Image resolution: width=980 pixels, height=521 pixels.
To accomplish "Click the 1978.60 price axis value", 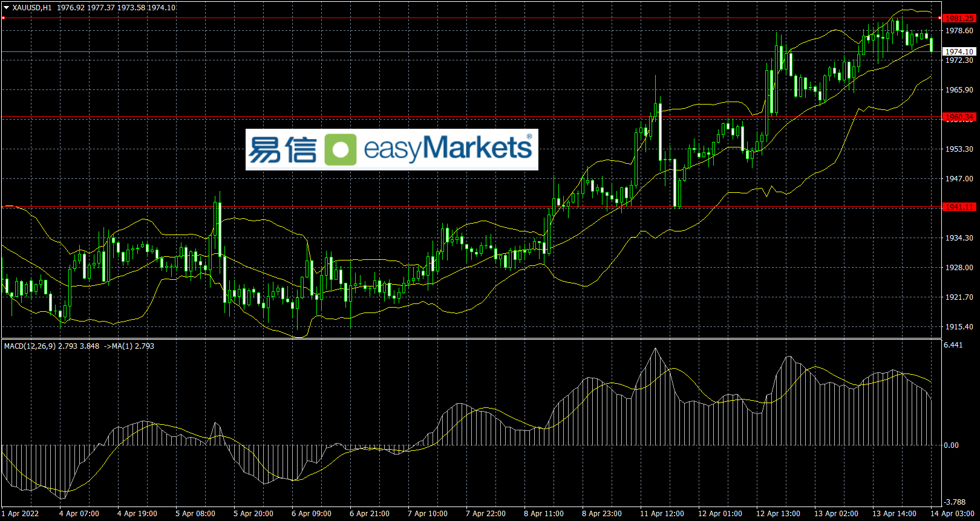I will 959,31.
